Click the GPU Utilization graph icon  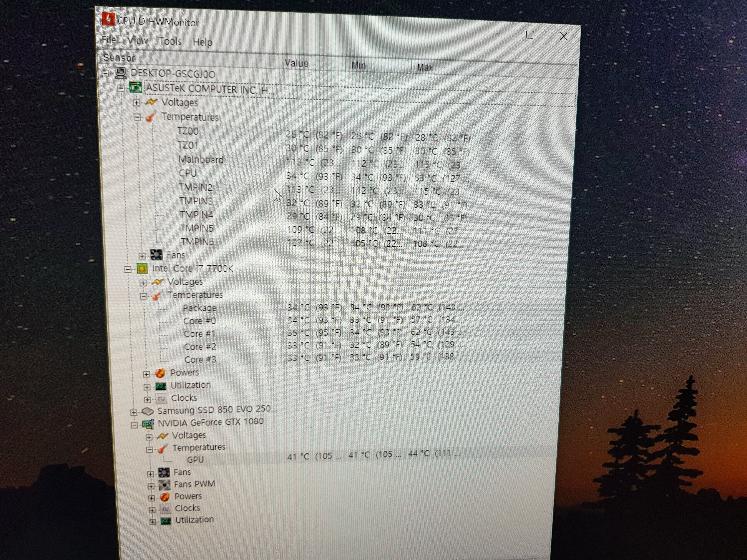pos(165,521)
